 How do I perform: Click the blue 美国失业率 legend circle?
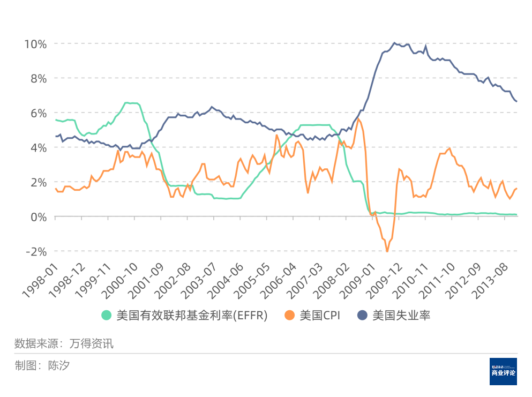coord(363,316)
